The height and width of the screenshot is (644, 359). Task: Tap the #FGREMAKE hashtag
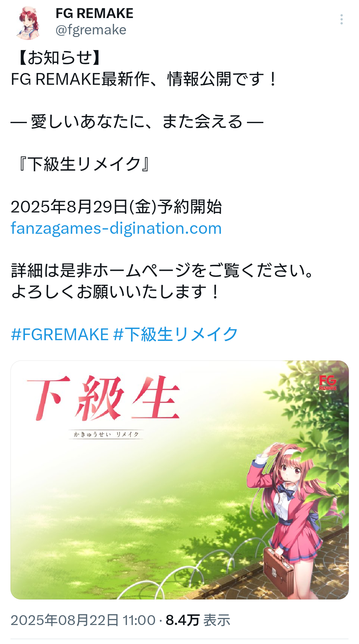point(60,334)
